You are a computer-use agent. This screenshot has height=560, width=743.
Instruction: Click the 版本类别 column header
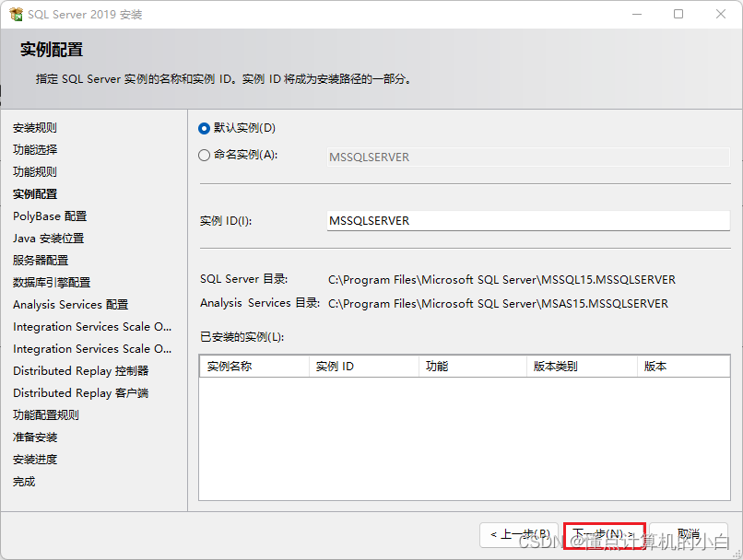pos(582,367)
